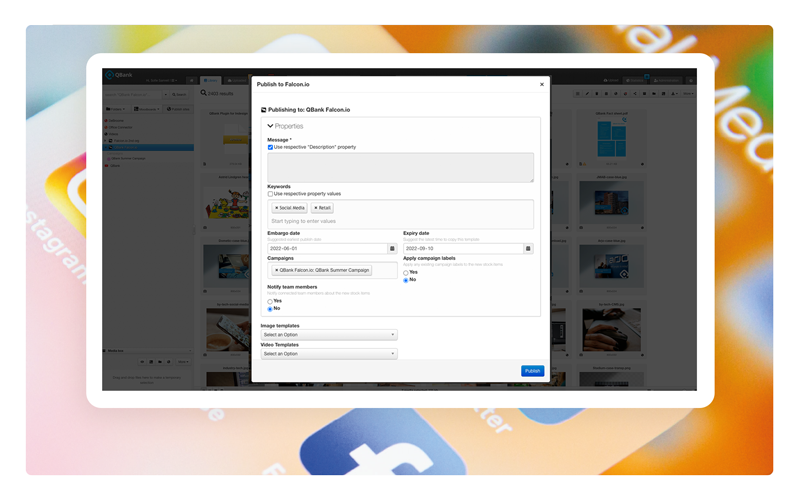Screen dimensions: 800x500
Task: Open the user icon dropdown in toolbar
Action: coord(674,94)
